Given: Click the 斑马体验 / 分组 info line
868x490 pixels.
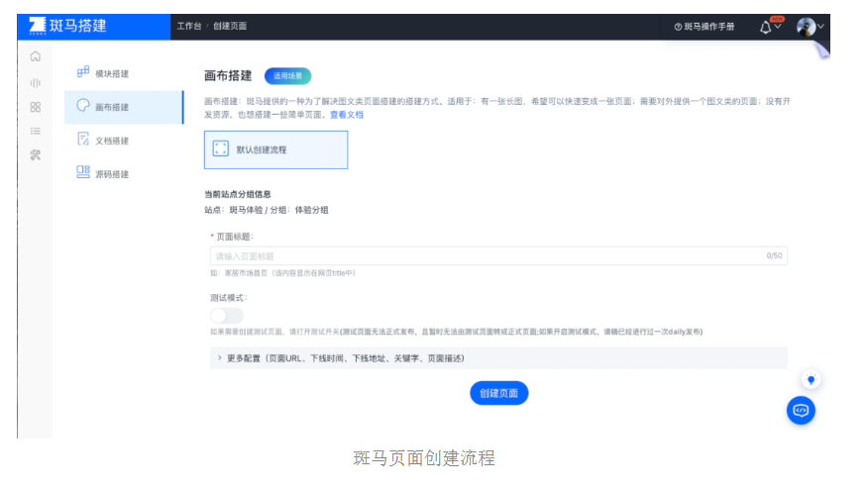Looking at the screenshot, I should point(267,210).
